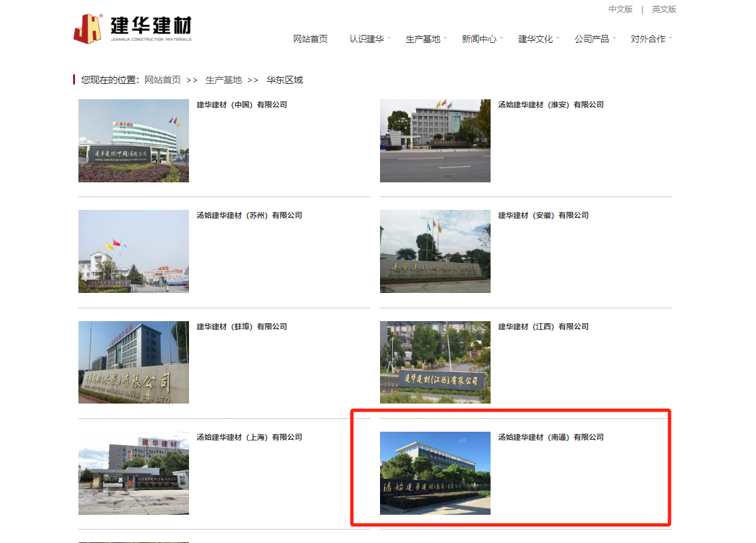The width and height of the screenshot is (756, 543).
Task: View the 南通 company building photo
Action: coord(435,473)
